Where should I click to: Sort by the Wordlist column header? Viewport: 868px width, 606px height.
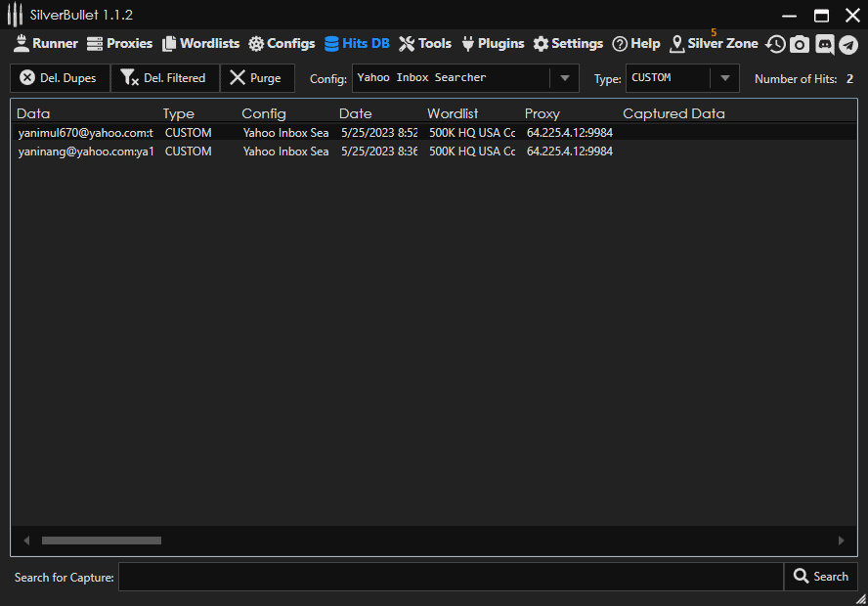(x=453, y=113)
